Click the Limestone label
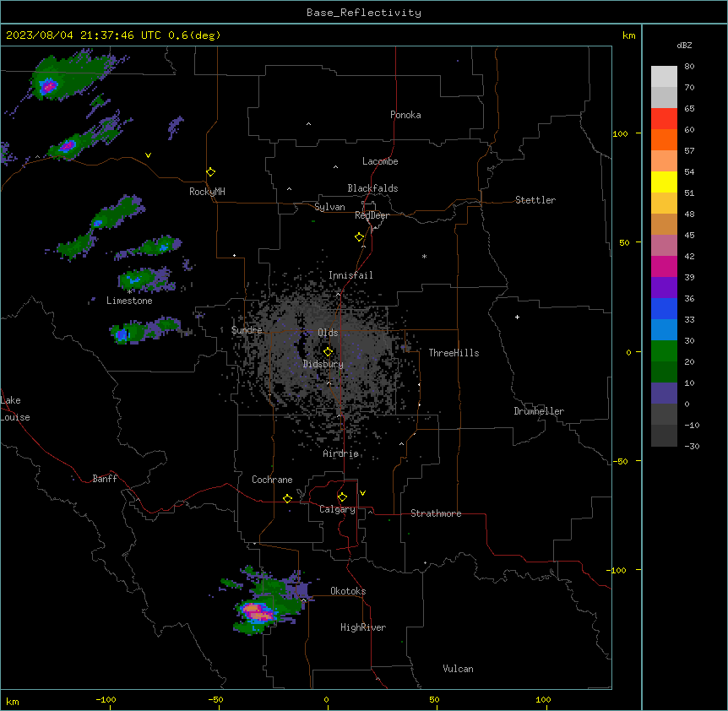The width and height of the screenshot is (728, 711). (129, 301)
